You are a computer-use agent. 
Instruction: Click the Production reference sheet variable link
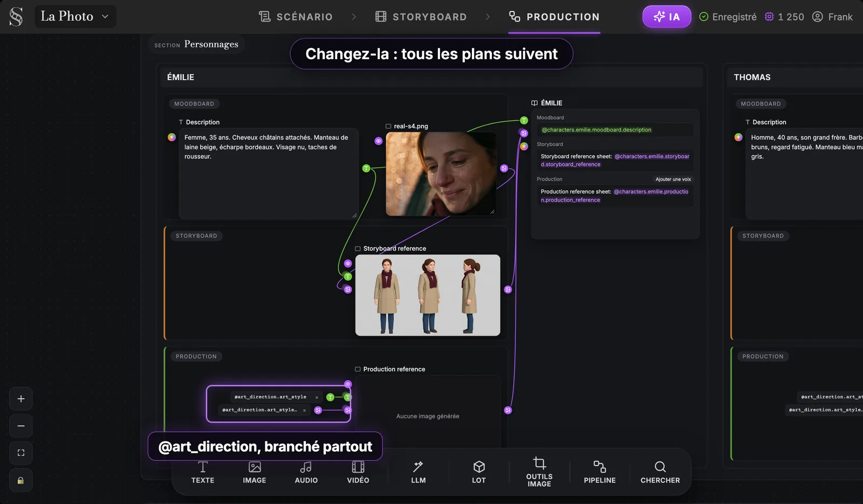pyautogui.click(x=614, y=196)
